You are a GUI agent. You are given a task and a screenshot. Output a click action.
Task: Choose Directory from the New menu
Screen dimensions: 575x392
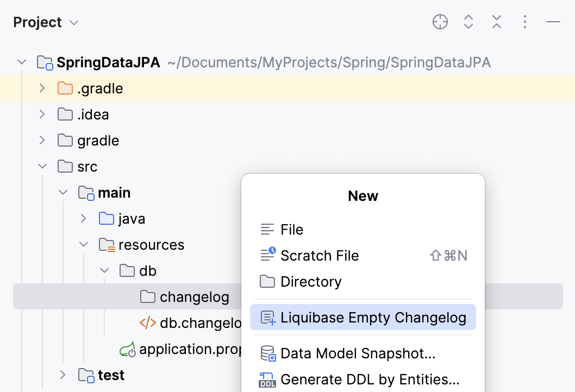click(x=311, y=281)
